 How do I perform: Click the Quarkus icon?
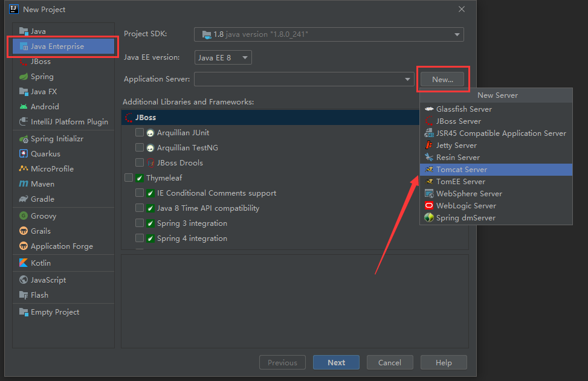point(24,153)
